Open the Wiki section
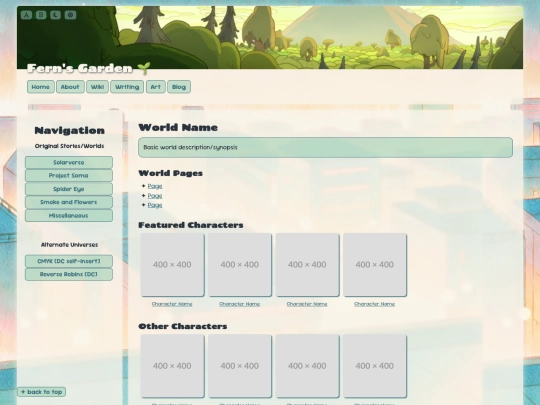540x405 pixels. click(97, 87)
